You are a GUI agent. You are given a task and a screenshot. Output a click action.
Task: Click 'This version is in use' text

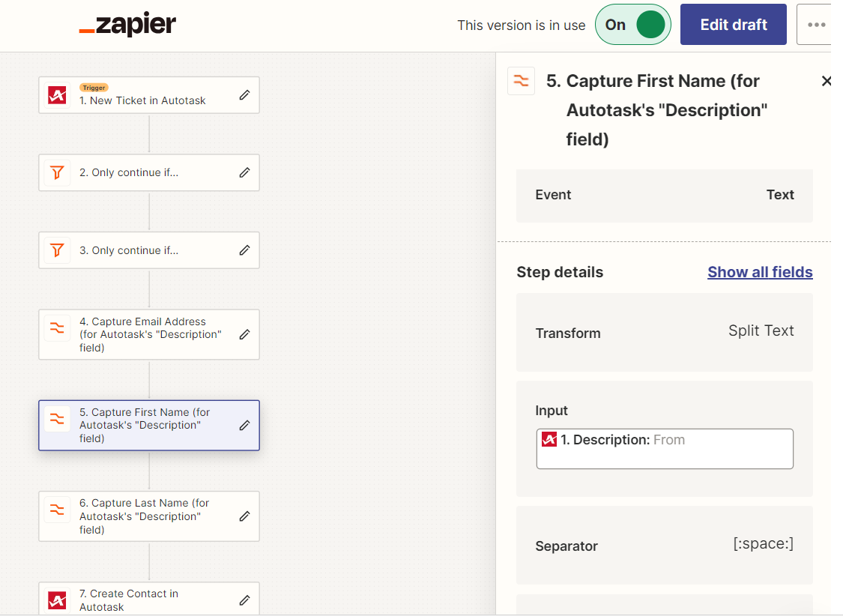coord(521,25)
